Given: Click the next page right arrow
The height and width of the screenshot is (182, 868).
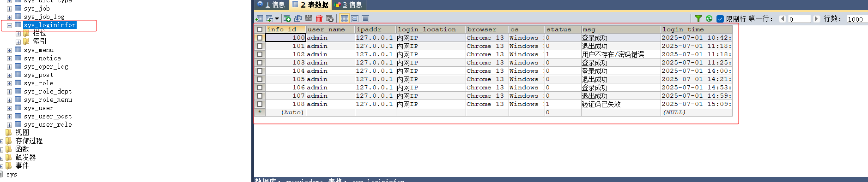Looking at the screenshot, I should point(816,19).
